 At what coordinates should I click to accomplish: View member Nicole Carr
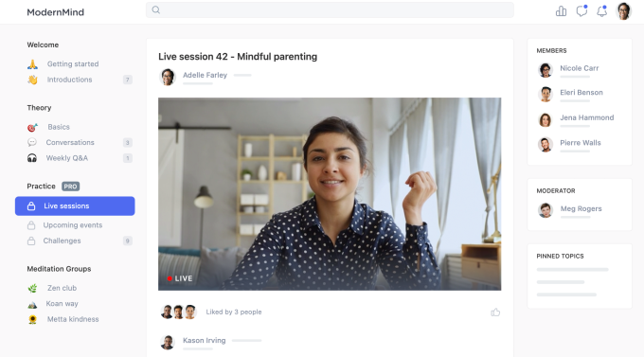(x=579, y=68)
